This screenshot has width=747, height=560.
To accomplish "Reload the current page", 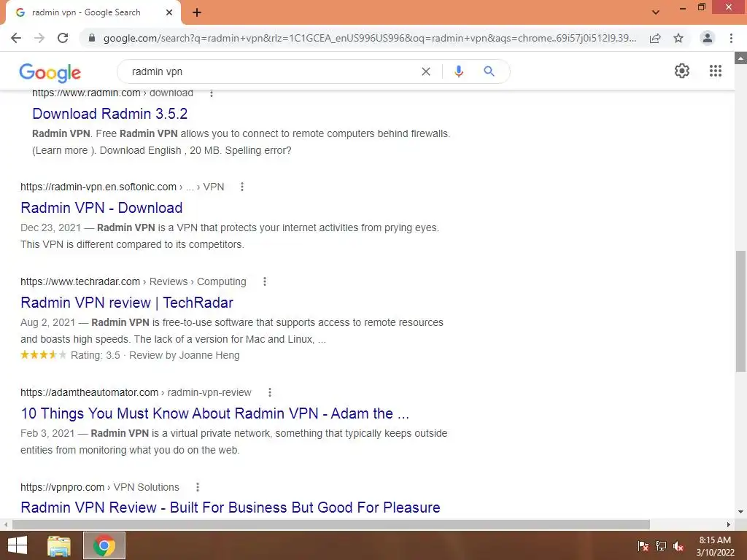I will pos(63,38).
